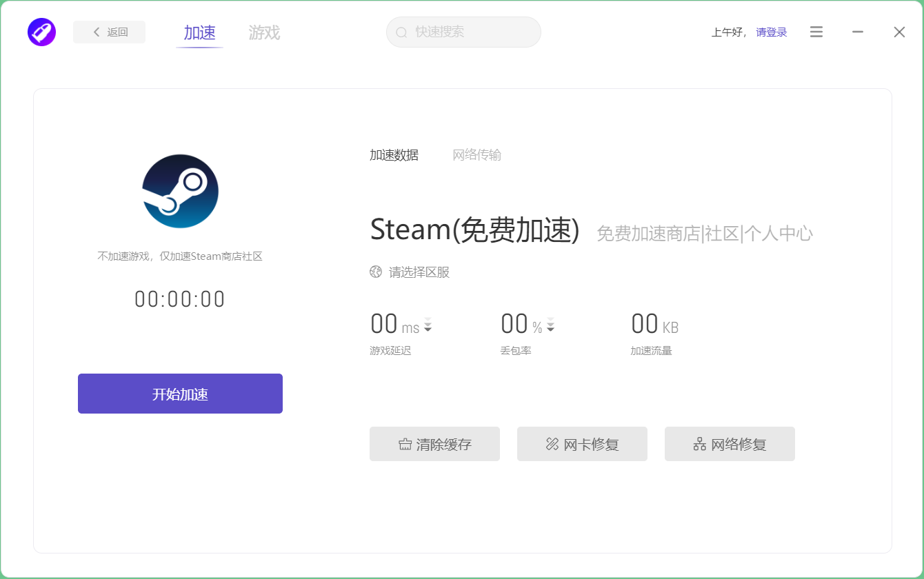Viewport: 924px width, 579px height.
Task: Select the 网络传输 tab
Action: pyautogui.click(x=476, y=155)
